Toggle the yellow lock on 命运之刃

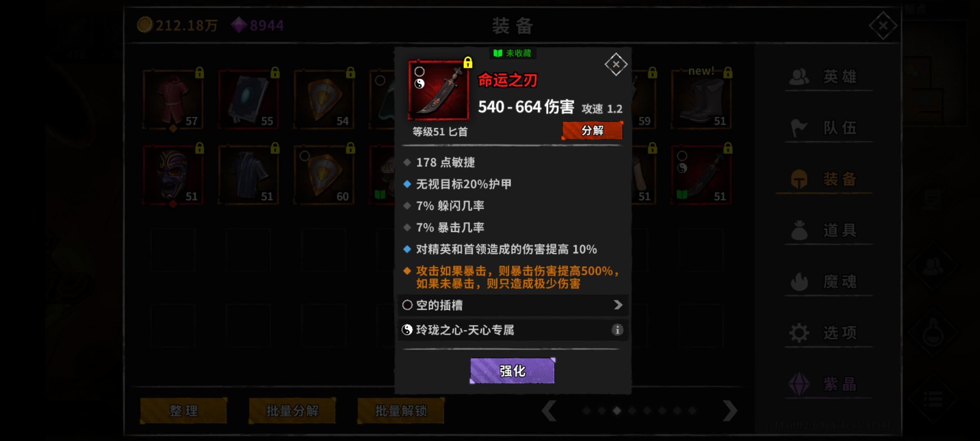[x=468, y=62]
